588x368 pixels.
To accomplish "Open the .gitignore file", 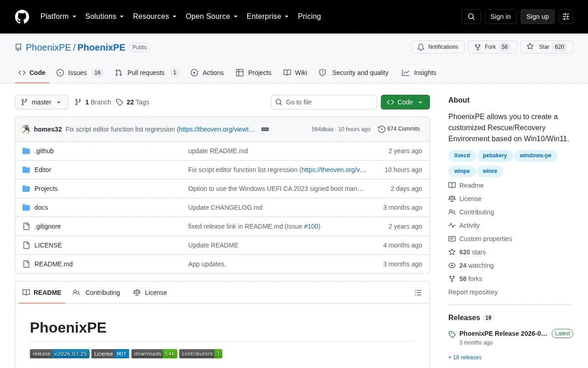I will point(48,226).
